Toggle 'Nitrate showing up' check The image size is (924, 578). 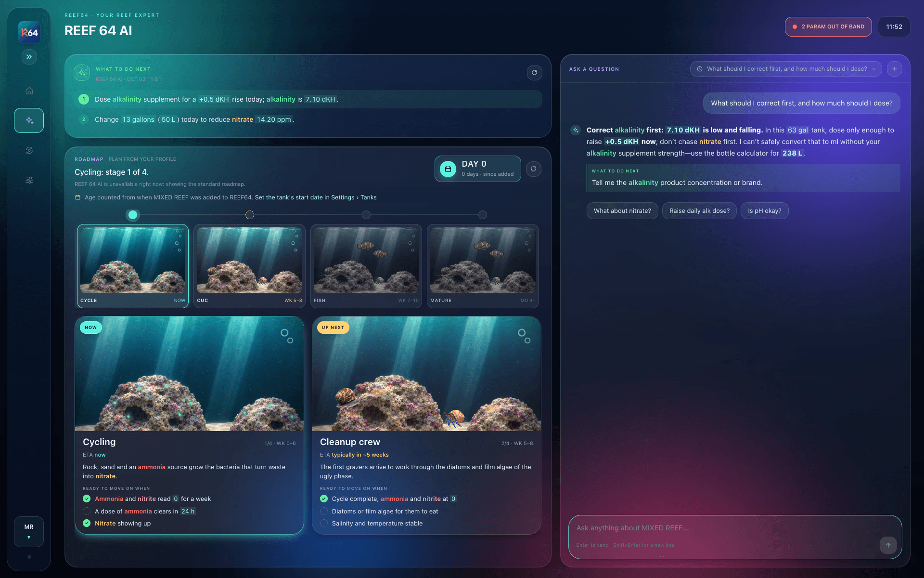coord(87,524)
